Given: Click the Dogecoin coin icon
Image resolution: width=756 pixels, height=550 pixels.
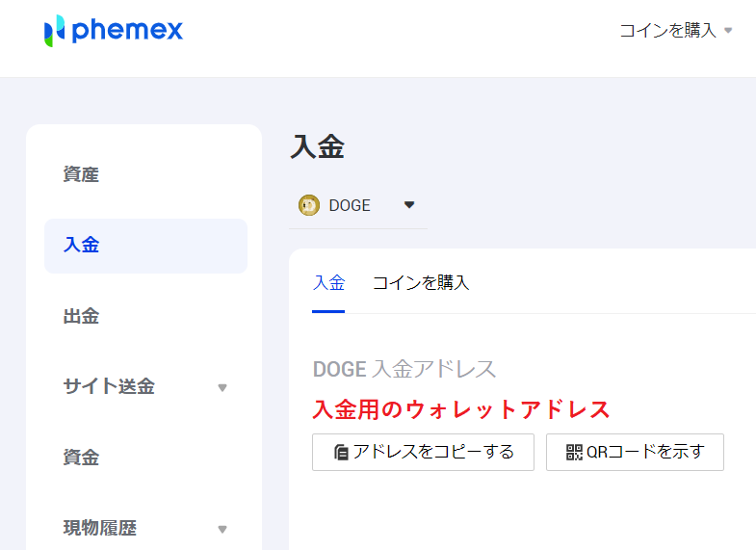Looking at the screenshot, I should tap(309, 205).
